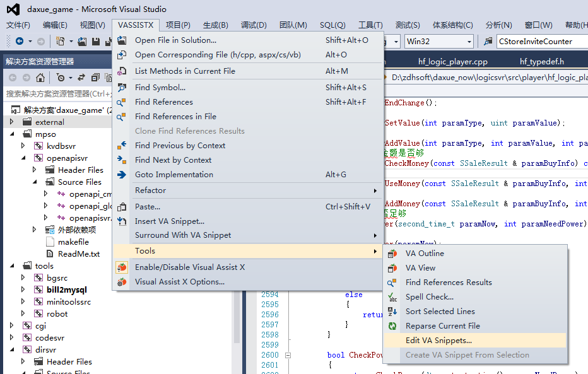Click the Solution Explorer search box

pos(57,94)
